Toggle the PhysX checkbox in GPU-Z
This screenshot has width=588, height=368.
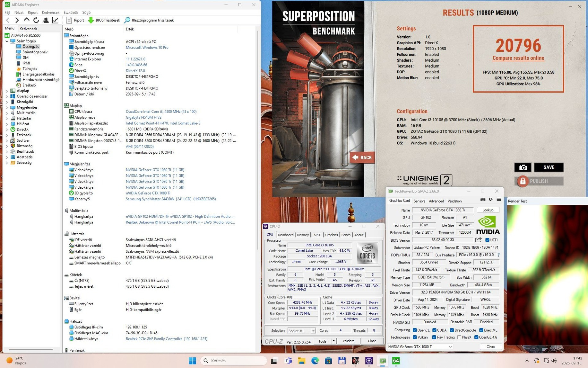(459, 337)
